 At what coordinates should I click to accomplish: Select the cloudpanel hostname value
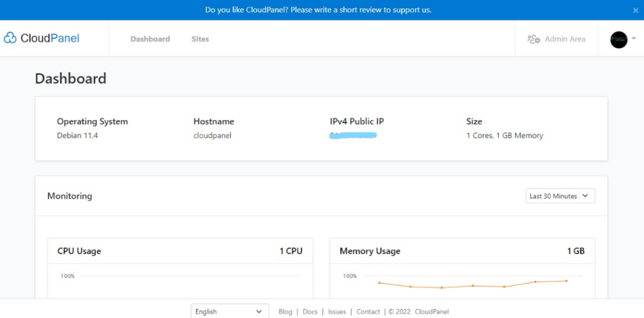pyautogui.click(x=213, y=135)
